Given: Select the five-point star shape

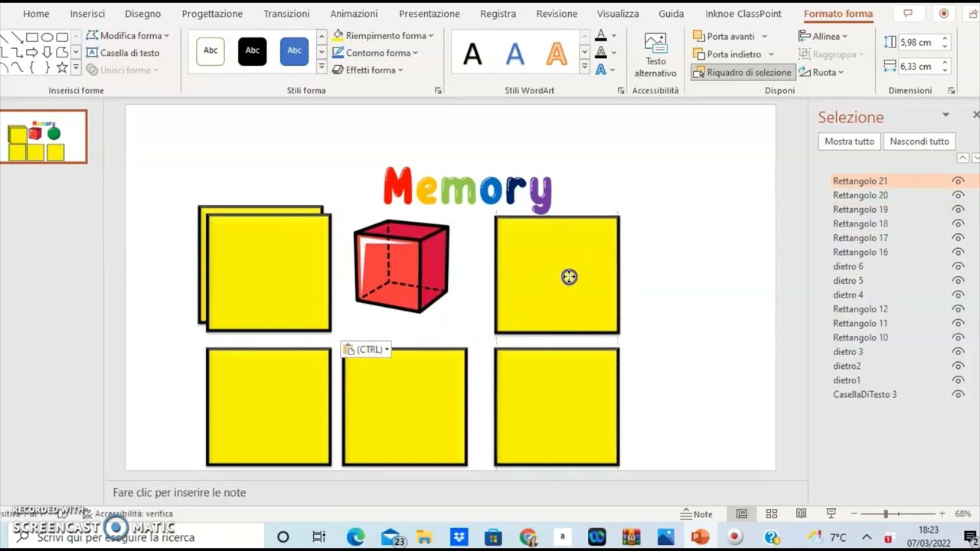Looking at the screenshot, I should pos(62,67).
